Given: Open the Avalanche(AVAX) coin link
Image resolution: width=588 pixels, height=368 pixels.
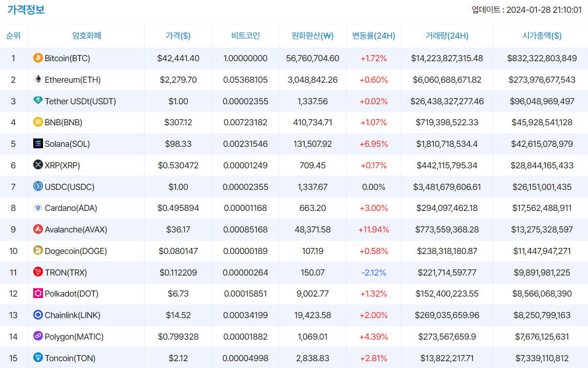Looking at the screenshot, I should [x=76, y=230].
